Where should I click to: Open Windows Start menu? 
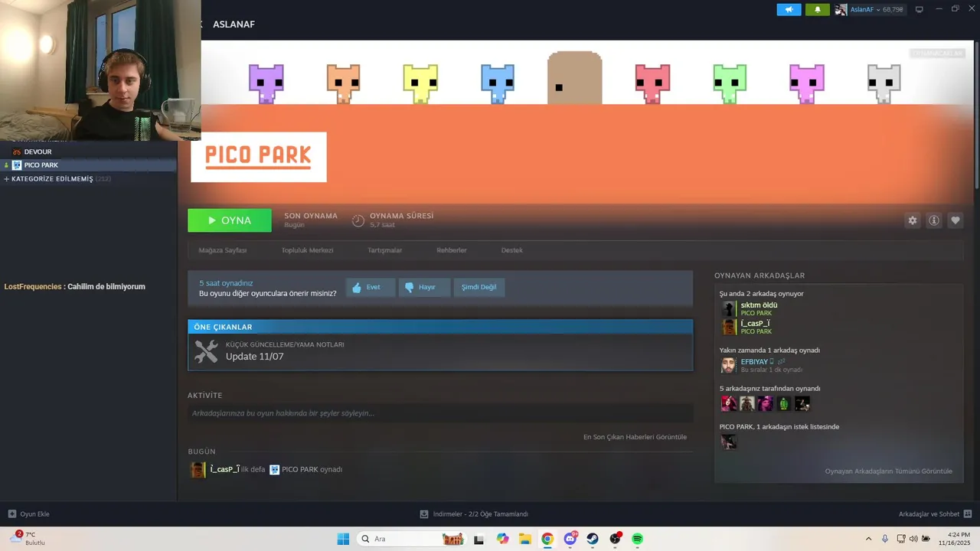tap(343, 539)
